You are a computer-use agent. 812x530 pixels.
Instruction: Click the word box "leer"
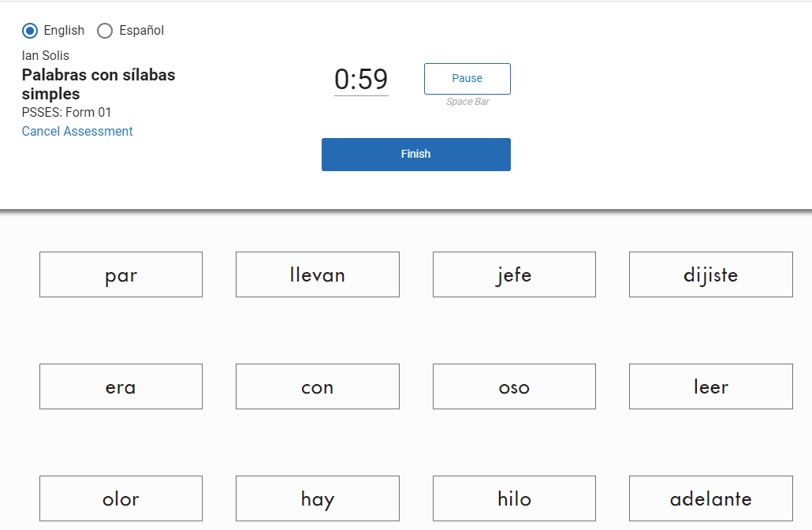click(710, 386)
